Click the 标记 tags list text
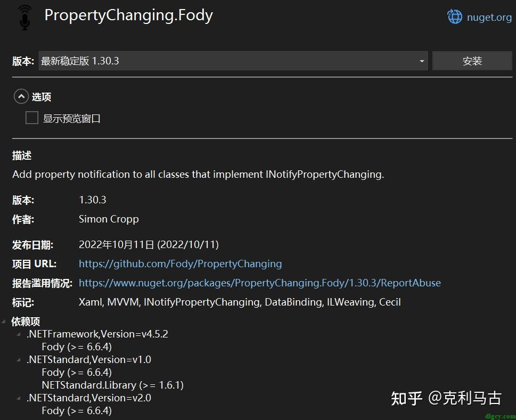516x420 pixels. [x=240, y=302]
